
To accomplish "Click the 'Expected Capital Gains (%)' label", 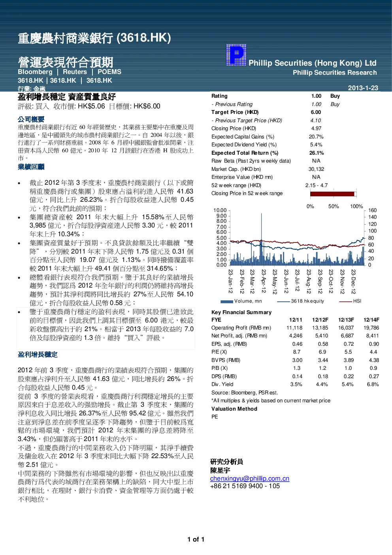I will click(243, 137).
